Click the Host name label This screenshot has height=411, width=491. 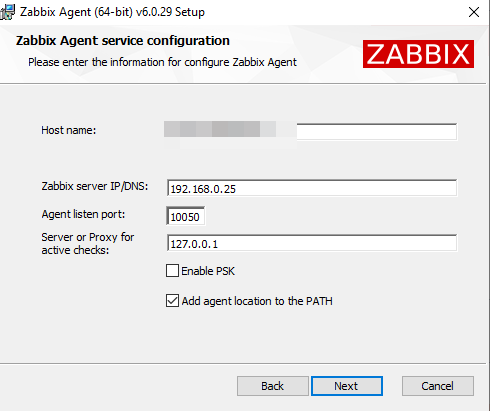point(69,130)
